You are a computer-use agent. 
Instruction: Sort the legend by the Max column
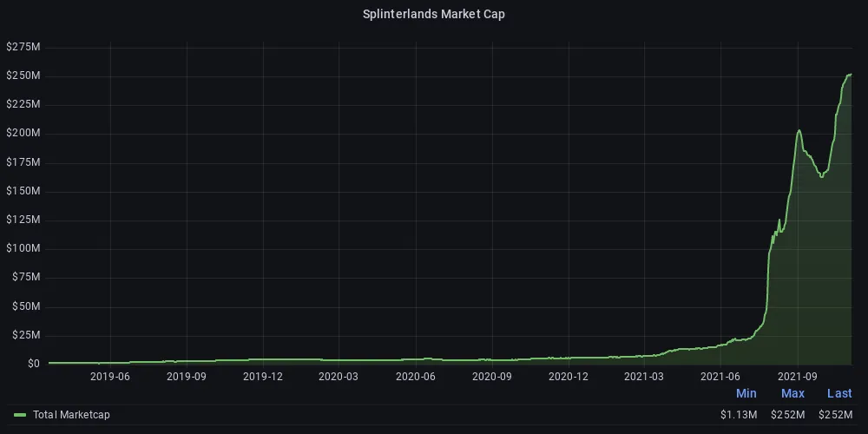point(792,393)
